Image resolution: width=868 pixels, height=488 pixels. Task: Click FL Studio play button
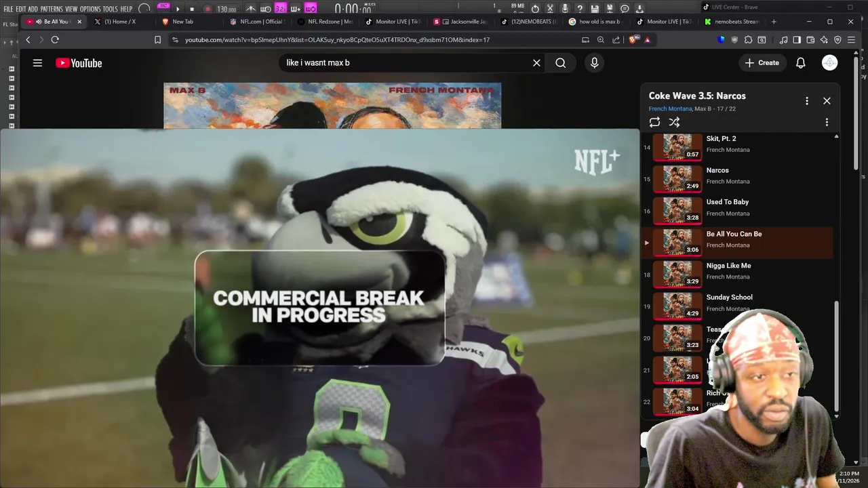pyautogui.click(x=178, y=9)
